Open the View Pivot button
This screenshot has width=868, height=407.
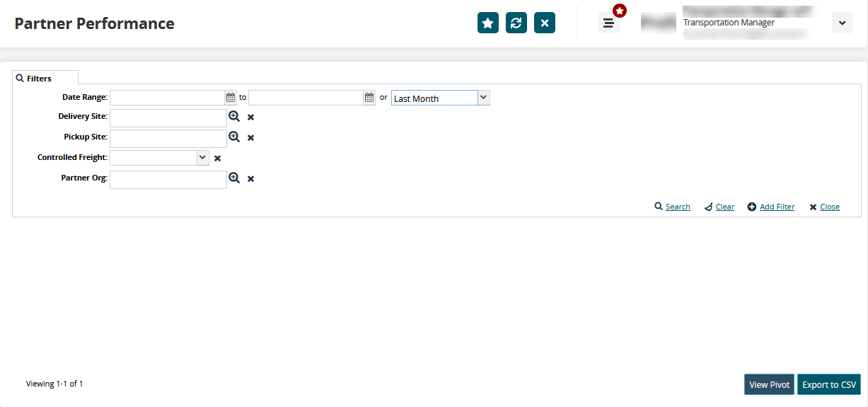coord(769,384)
